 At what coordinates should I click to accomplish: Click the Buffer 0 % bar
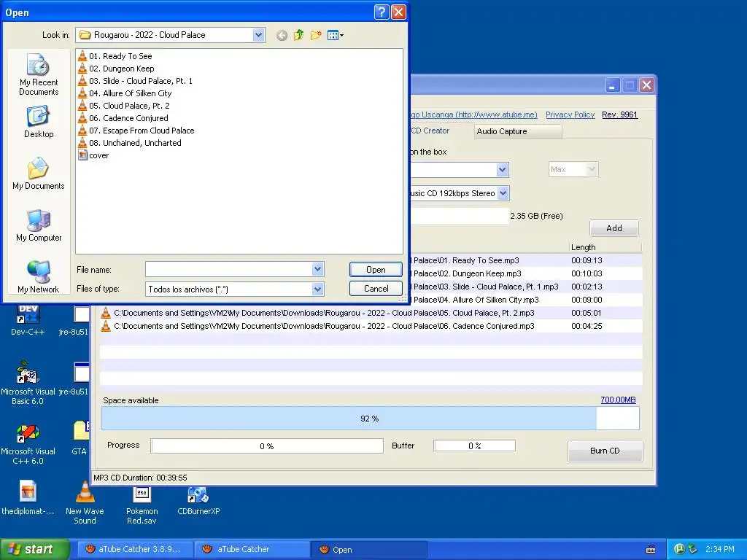pyautogui.click(x=474, y=446)
